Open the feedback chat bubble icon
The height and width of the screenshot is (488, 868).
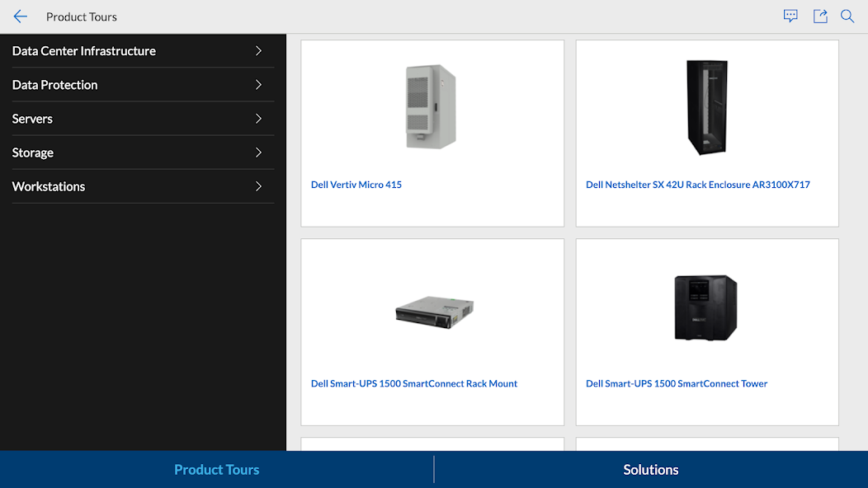click(x=790, y=16)
